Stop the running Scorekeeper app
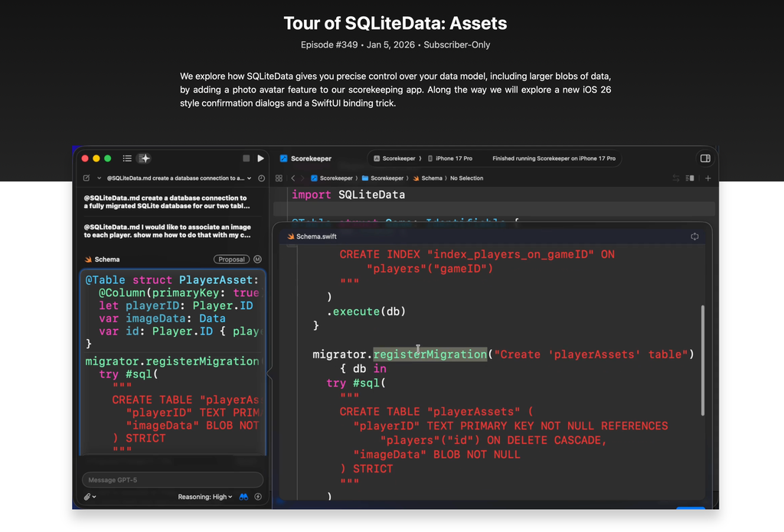The height and width of the screenshot is (532, 784). (246, 158)
